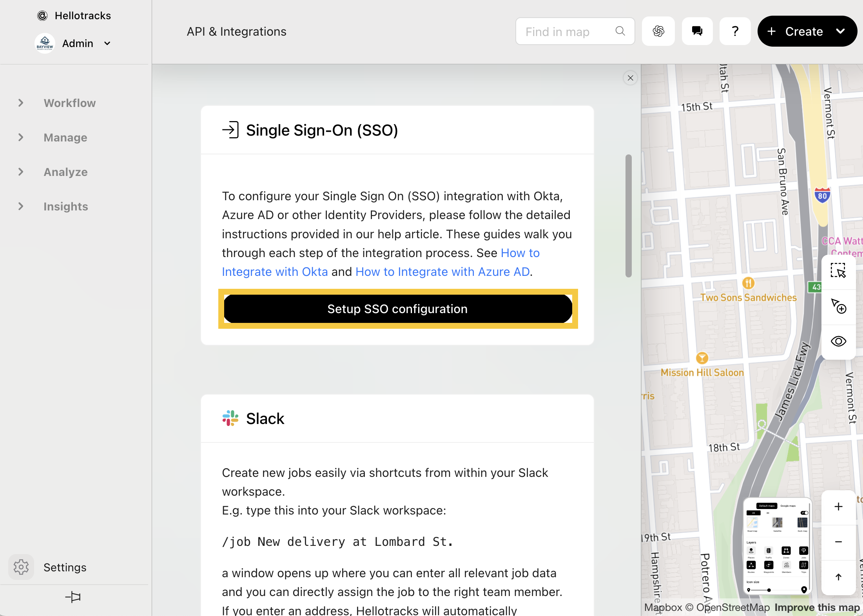This screenshot has width=863, height=616.
Task: Click the Find in map search field
Action: pos(575,31)
